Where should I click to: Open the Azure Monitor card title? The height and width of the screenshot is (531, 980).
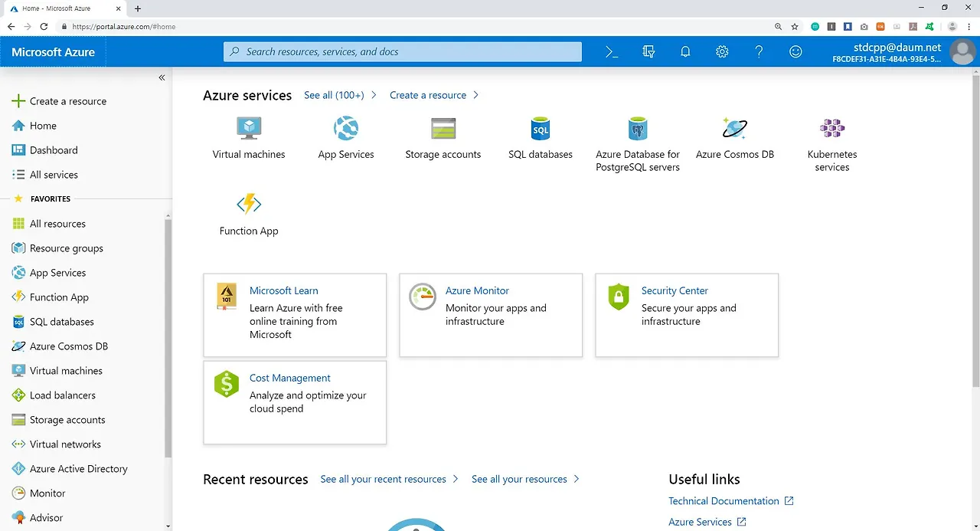(477, 290)
